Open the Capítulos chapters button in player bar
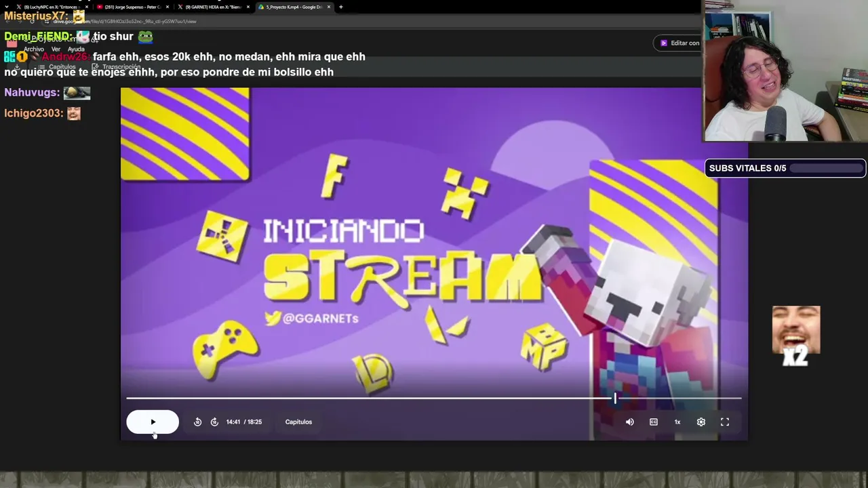Image resolution: width=868 pixels, height=488 pixels. (298, 422)
